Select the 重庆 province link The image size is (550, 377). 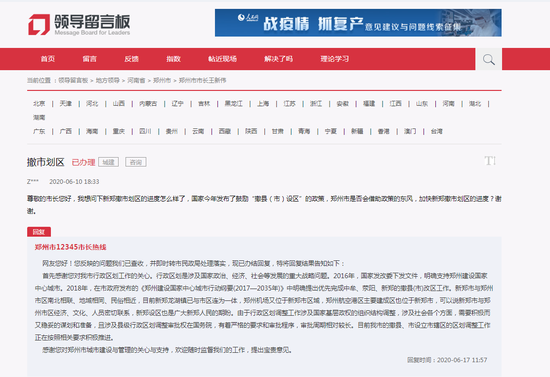pos(119,131)
